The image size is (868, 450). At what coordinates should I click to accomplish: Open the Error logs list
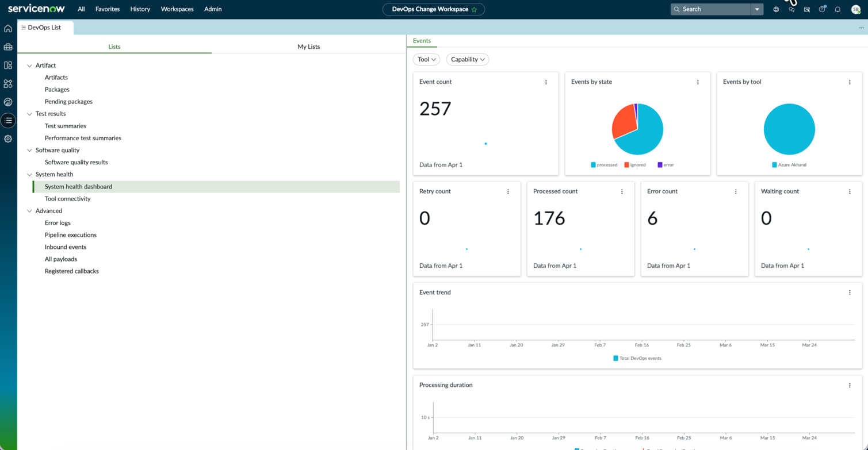click(58, 223)
